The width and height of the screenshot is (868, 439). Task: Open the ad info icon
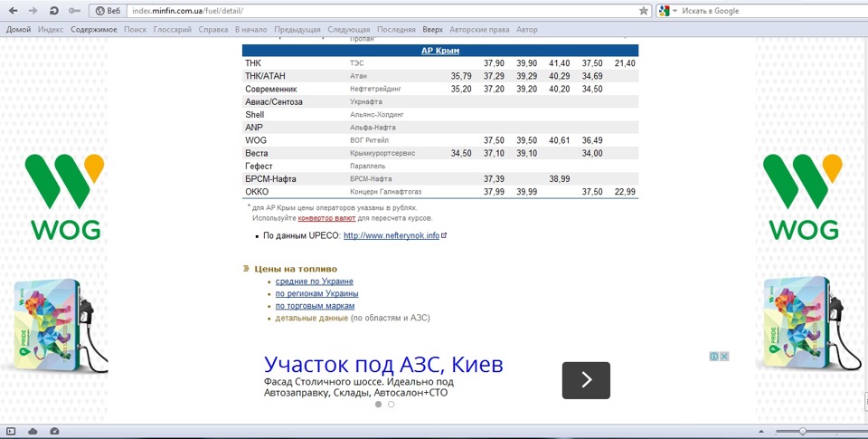click(714, 357)
